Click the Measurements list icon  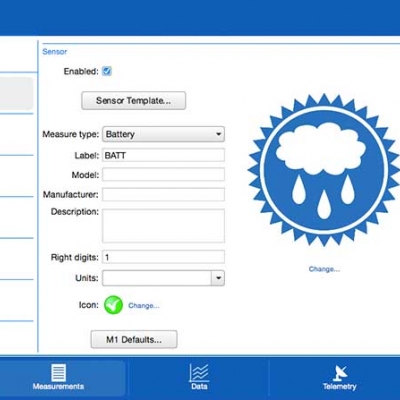click(x=58, y=373)
